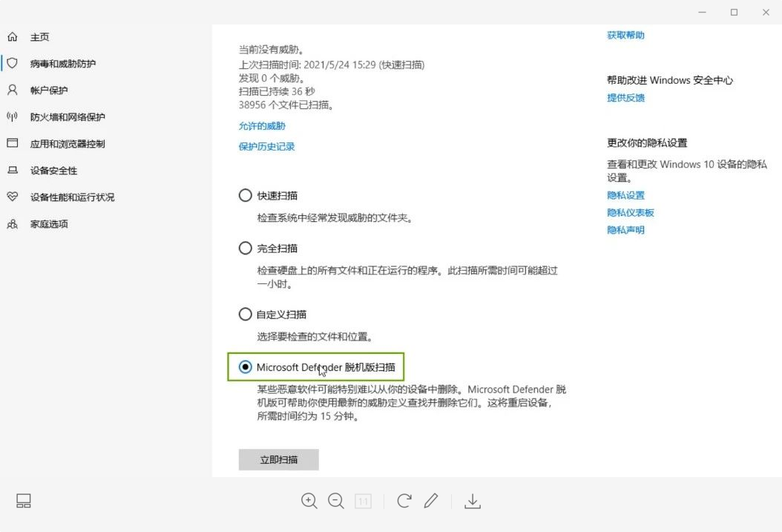Click the thumbnail layout icon at bottom left
Viewport: 782px width, 532px height.
[x=24, y=501]
